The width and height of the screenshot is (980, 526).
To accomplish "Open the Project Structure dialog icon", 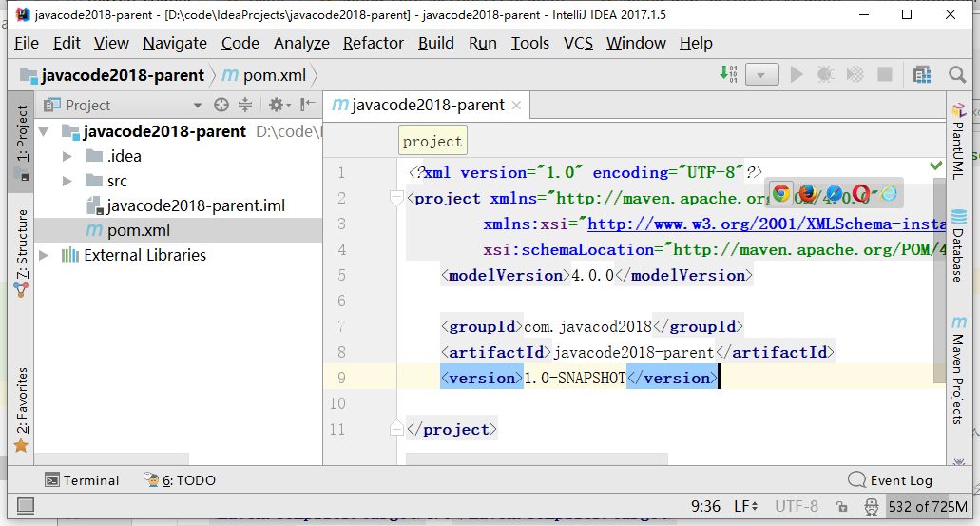I will [921, 74].
